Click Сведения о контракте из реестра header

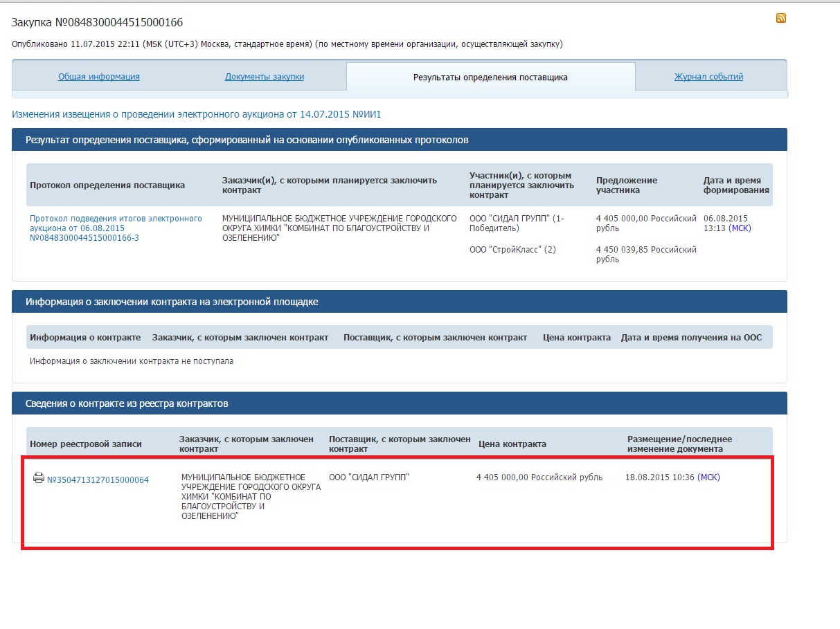tap(127, 403)
